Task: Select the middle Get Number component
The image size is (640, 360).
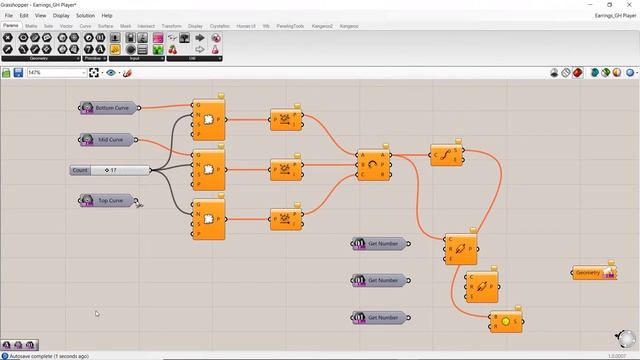Action: click(380, 280)
